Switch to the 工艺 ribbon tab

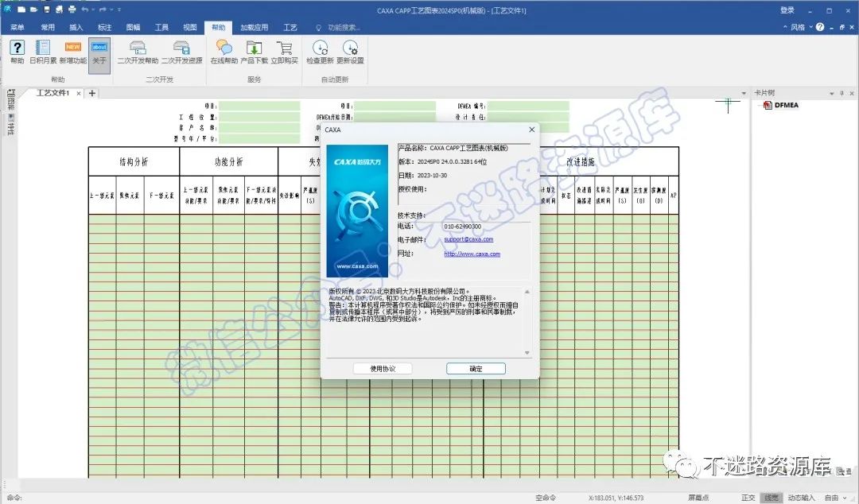(290, 27)
